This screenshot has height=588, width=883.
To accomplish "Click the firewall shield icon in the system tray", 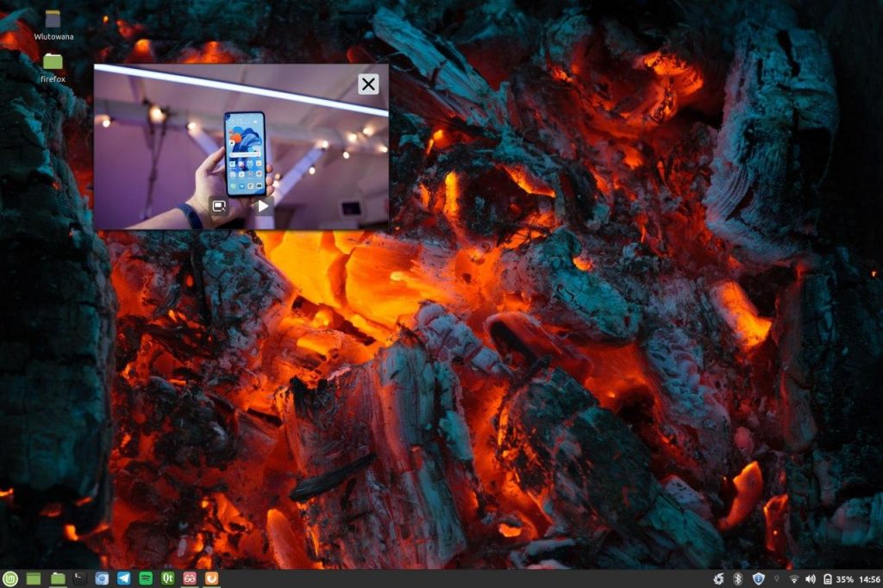I will 758,579.
